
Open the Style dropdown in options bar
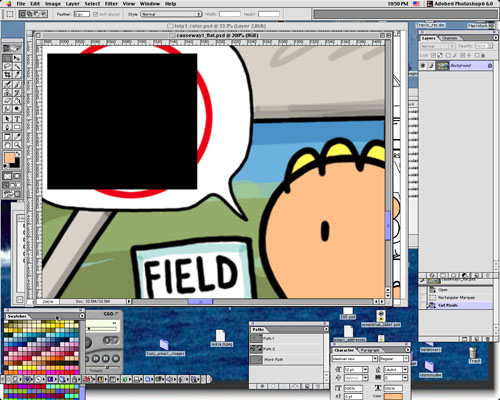click(171, 14)
